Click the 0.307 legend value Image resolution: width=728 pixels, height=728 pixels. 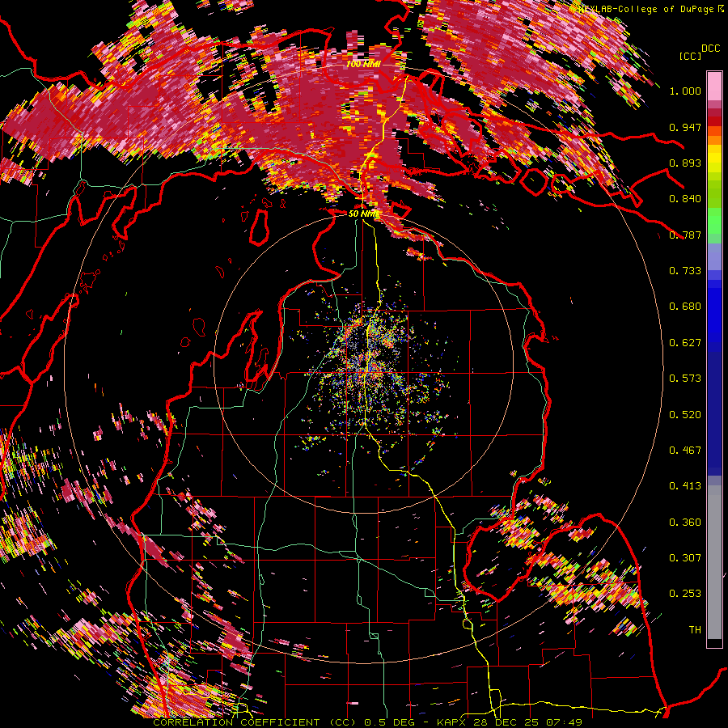(685, 558)
